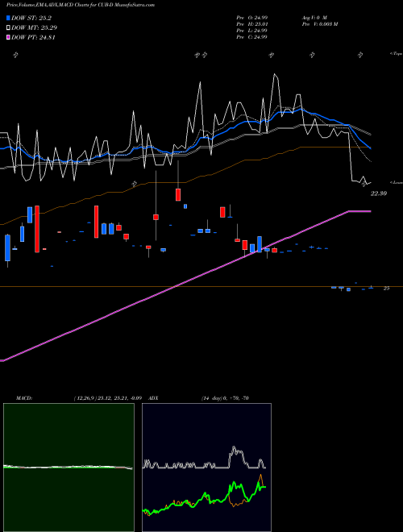Click the 22.30 price label

(x=378, y=193)
